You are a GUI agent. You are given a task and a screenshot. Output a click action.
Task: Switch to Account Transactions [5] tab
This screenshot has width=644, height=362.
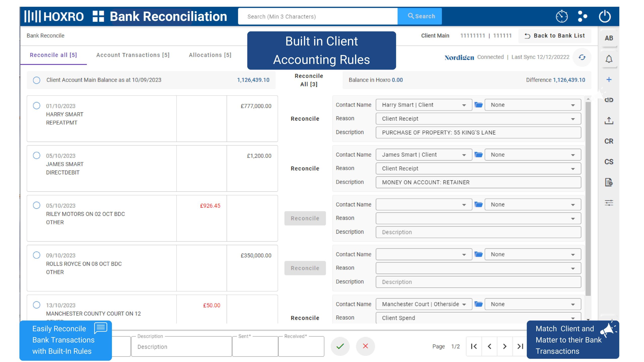[133, 55]
